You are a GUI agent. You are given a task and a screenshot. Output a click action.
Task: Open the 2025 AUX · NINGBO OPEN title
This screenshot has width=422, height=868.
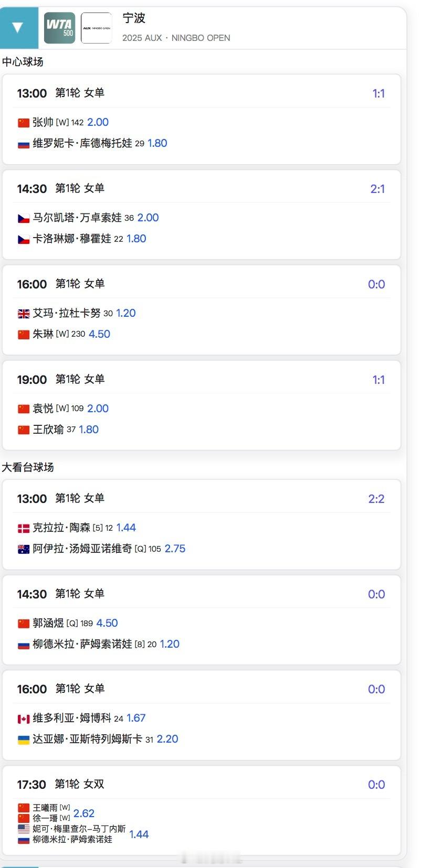click(176, 38)
